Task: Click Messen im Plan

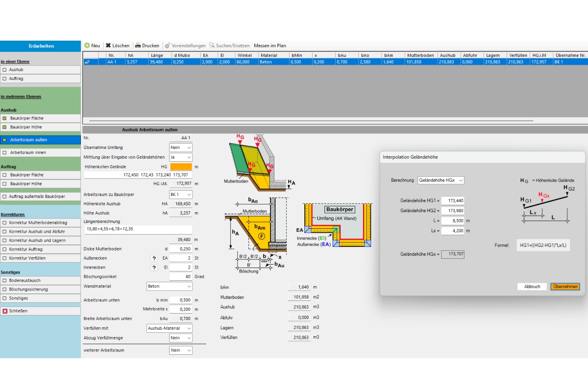Action: 269,46
